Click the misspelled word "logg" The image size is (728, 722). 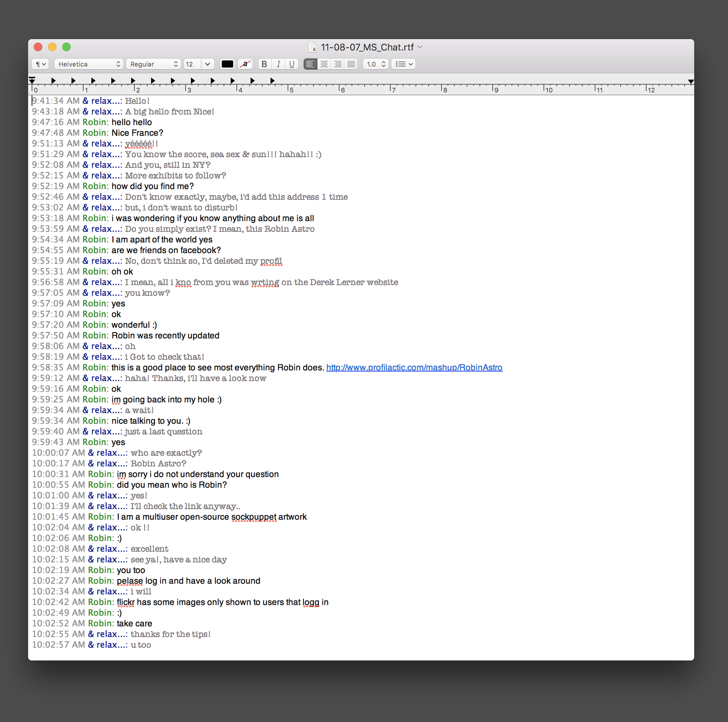[311, 602]
